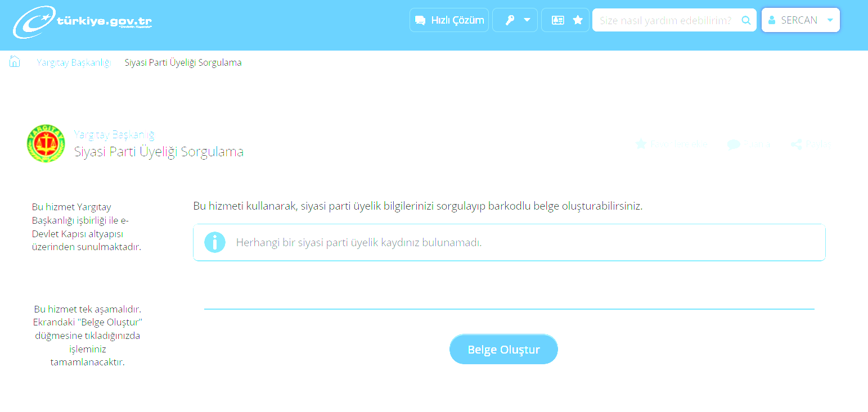Click the SERCAN user name
Image resolution: width=868 pixels, height=412 pixels.
click(x=799, y=20)
